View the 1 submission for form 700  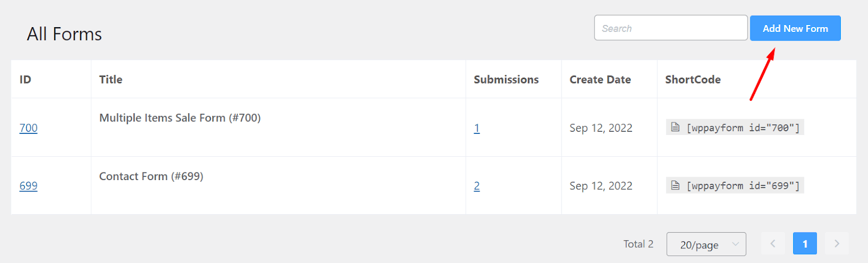point(477,129)
